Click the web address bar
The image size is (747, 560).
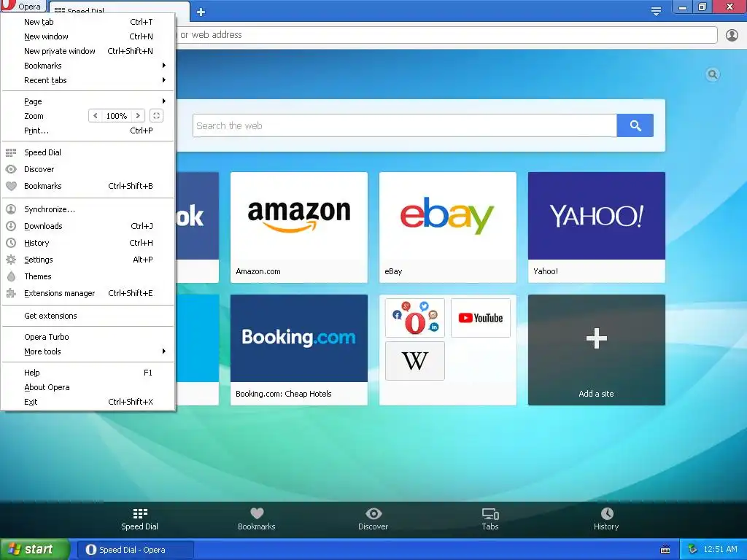[446, 35]
